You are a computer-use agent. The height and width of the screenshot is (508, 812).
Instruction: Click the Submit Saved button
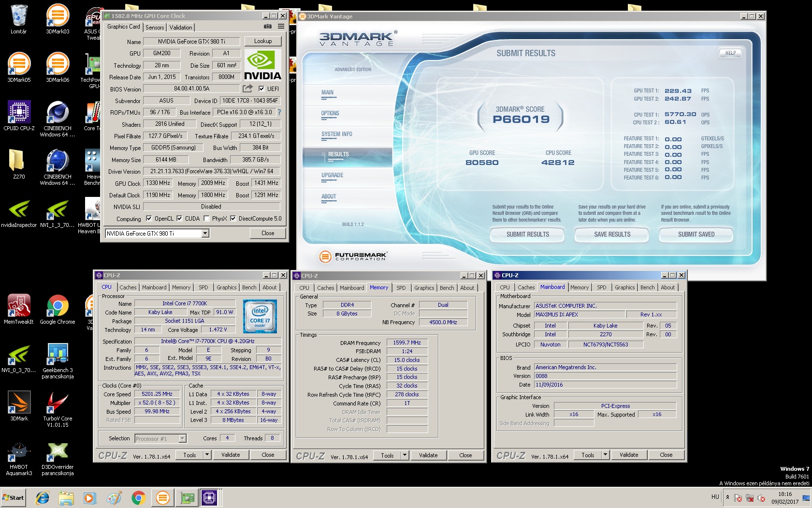pos(696,234)
